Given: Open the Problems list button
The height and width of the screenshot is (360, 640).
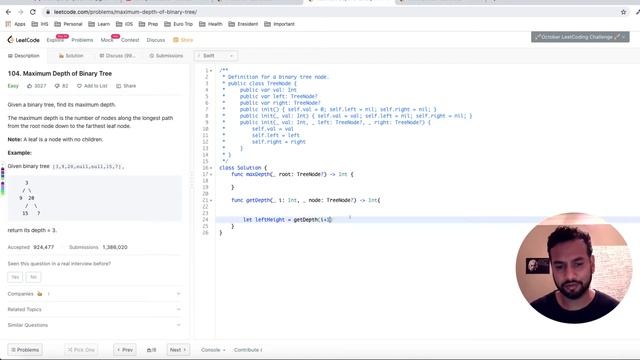Looking at the screenshot, I should (x=25, y=350).
